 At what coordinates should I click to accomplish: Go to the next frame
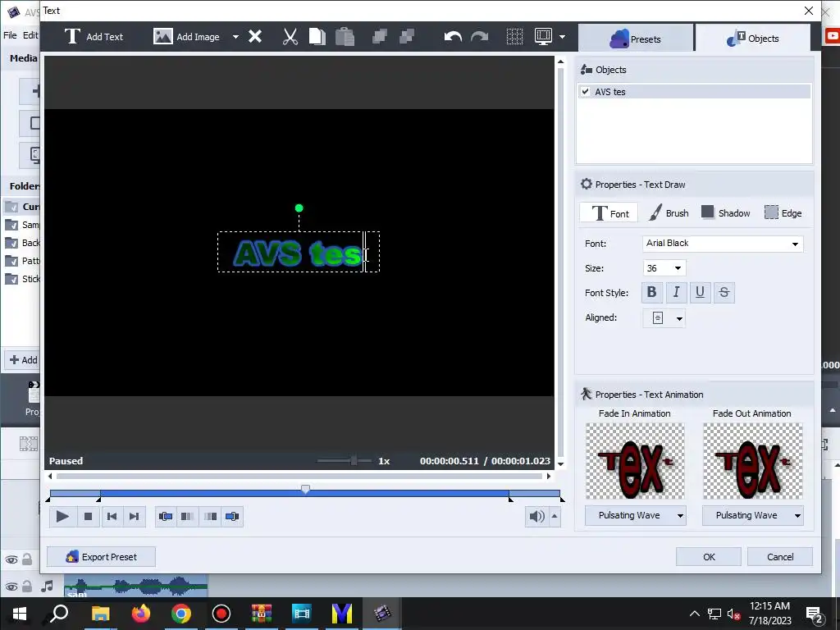134,517
